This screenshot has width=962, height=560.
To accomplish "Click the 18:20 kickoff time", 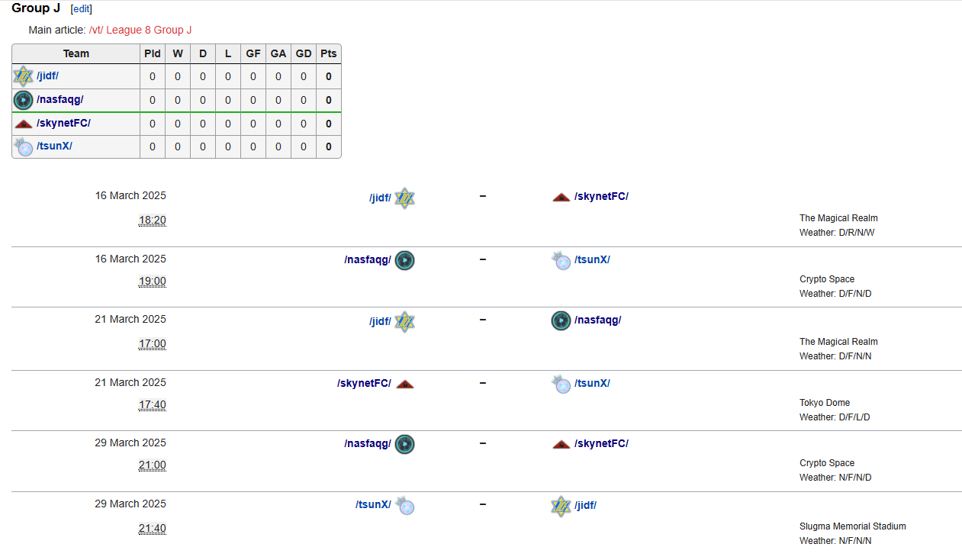I will point(152,220).
